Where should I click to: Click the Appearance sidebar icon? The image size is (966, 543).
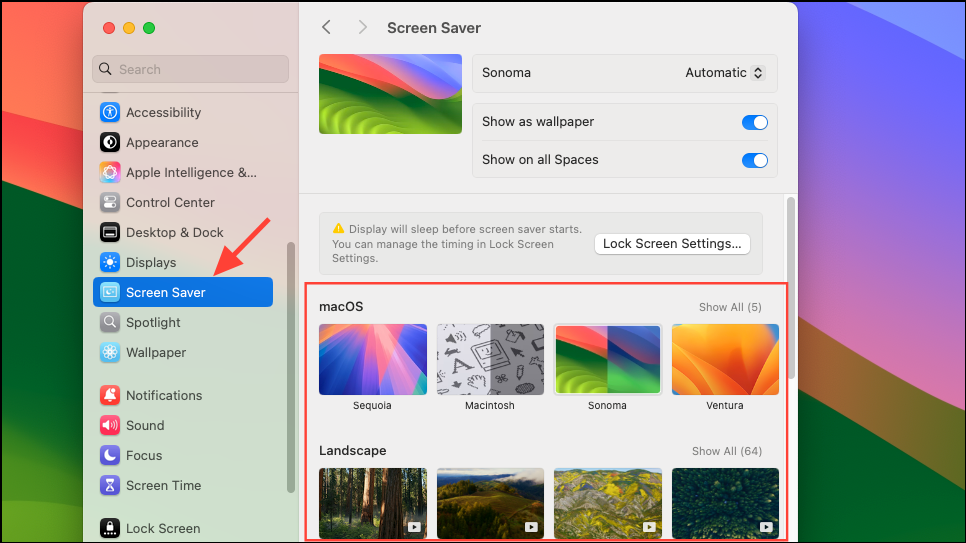click(x=110, y=142)
